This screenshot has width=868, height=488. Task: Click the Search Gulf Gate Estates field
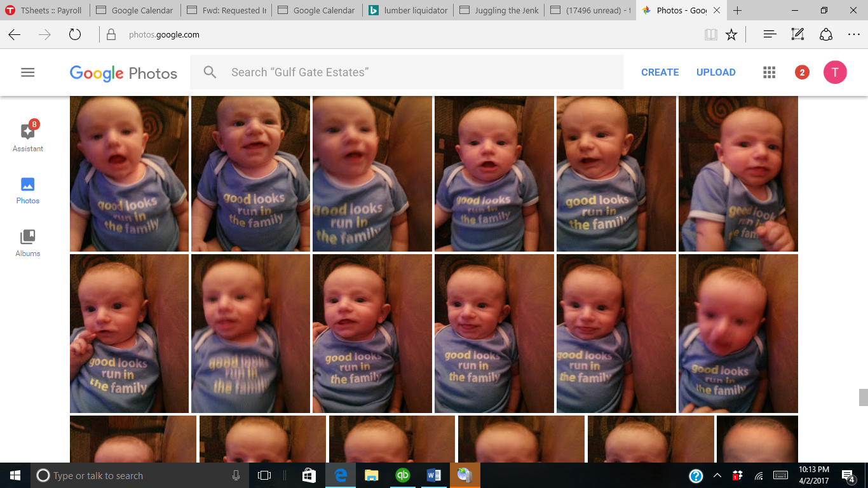419,72
